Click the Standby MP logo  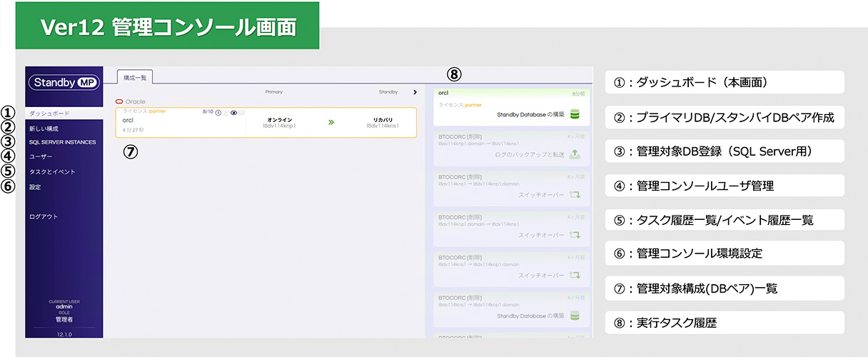tap(64, 82)
